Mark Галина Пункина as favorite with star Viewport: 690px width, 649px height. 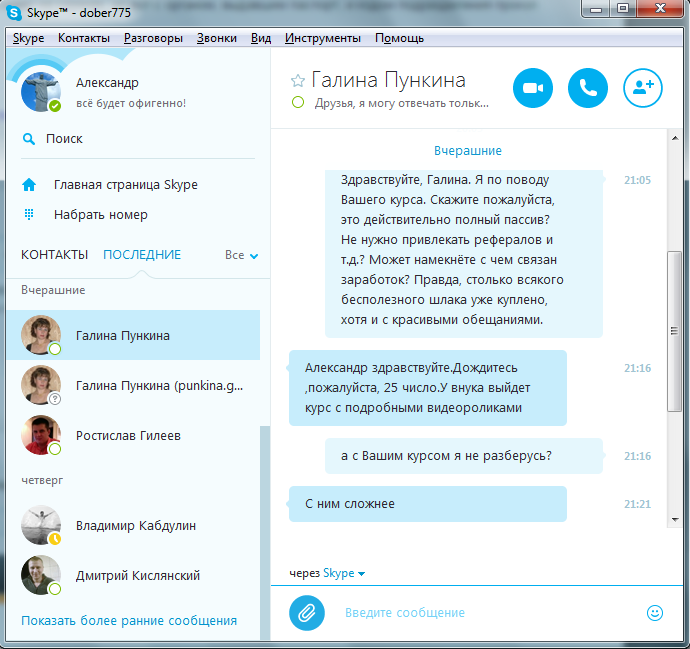tap(298, 81)
